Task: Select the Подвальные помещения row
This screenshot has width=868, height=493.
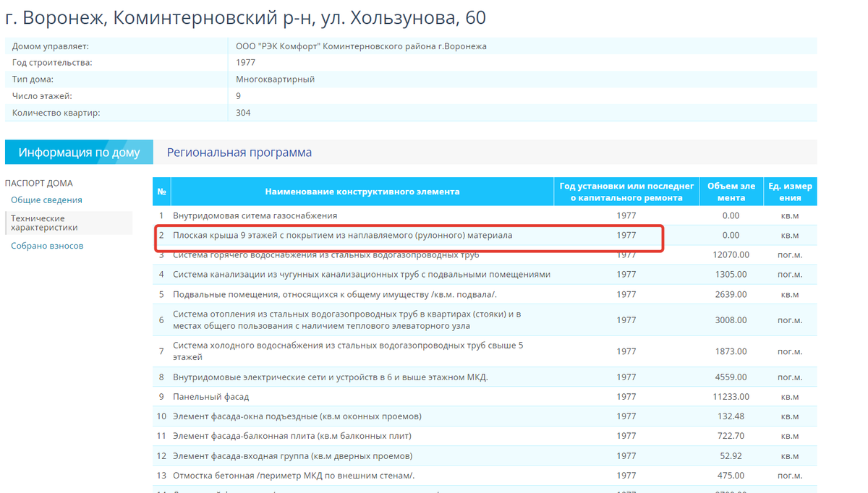Action: (485, 294)
